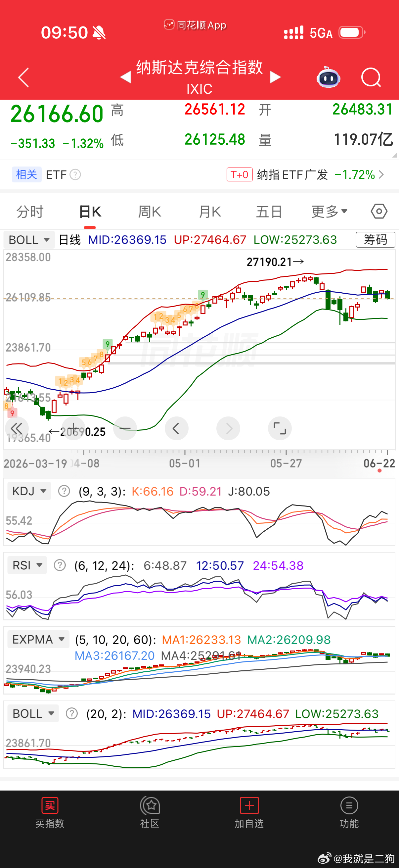
Task: Tap the 06-22 date marker
Action: click(x=379, y=463)
